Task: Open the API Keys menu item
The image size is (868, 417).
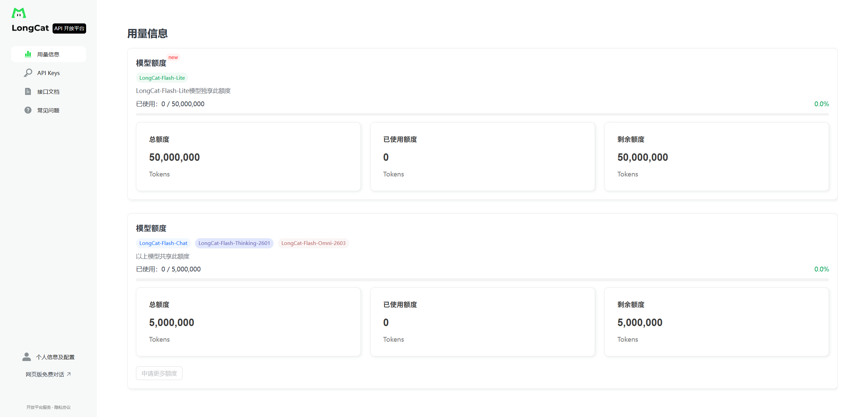Action: pos(48,73)
